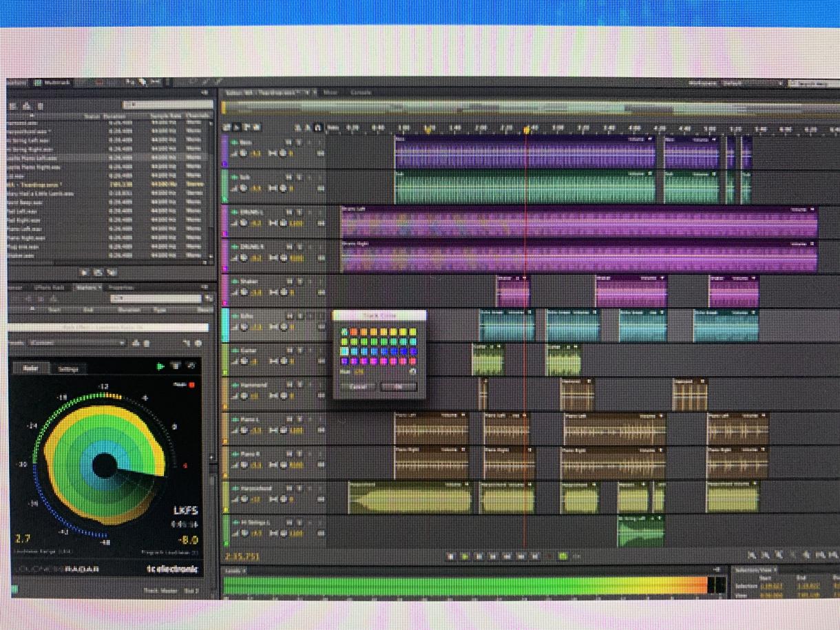Open the Workspace dropdown at top right

click(x=751, y=83)
